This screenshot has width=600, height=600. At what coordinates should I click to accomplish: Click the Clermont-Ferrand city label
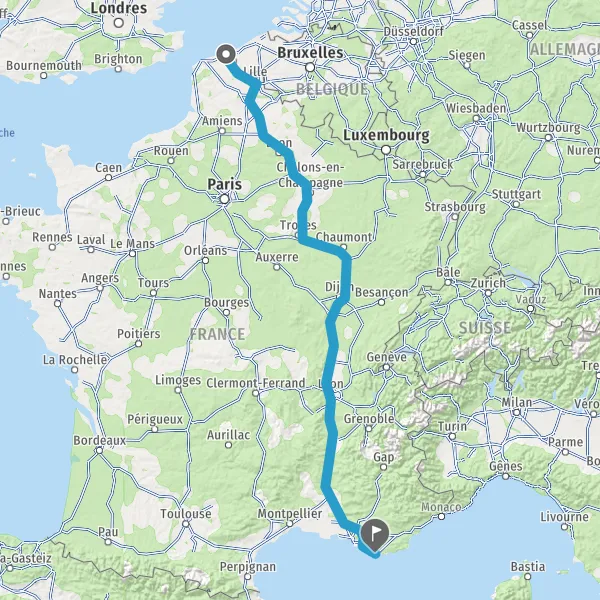coord(256,383)
